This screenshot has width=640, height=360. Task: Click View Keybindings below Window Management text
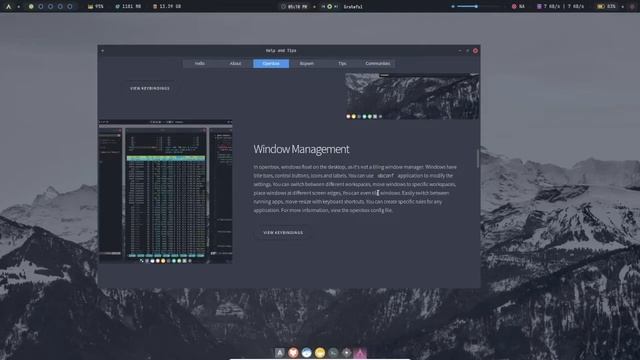tap(283, 233)
